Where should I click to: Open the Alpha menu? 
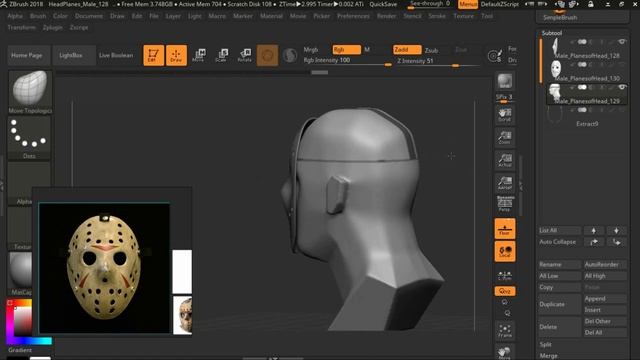(15, 16)
